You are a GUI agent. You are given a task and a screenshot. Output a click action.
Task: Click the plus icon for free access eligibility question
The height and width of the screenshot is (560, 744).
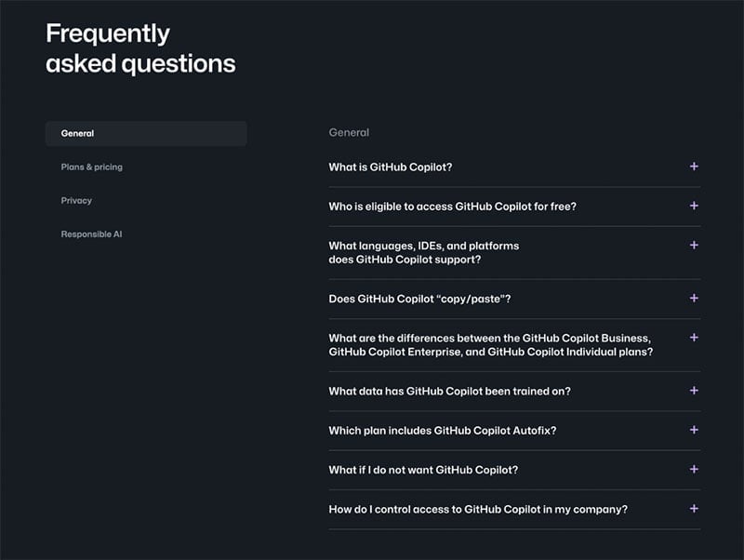[694, 206]
